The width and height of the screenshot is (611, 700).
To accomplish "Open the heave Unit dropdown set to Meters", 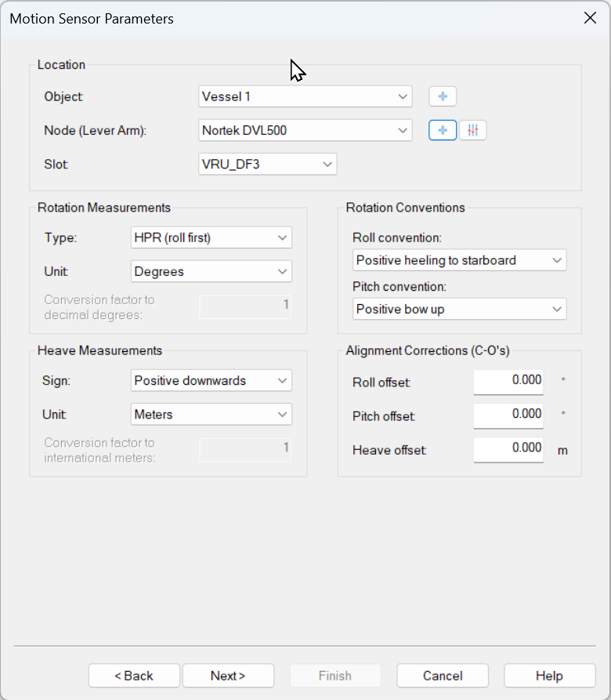I will coord(211,414).
